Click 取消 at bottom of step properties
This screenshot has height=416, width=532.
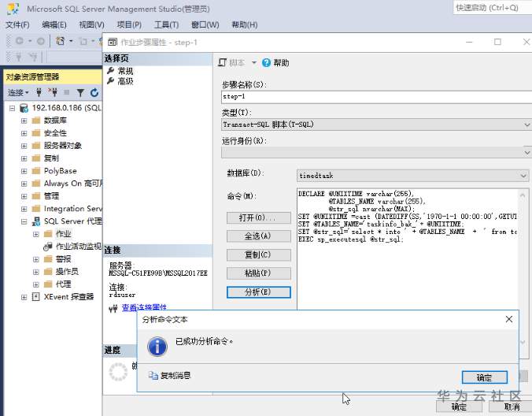pos(512,407)
